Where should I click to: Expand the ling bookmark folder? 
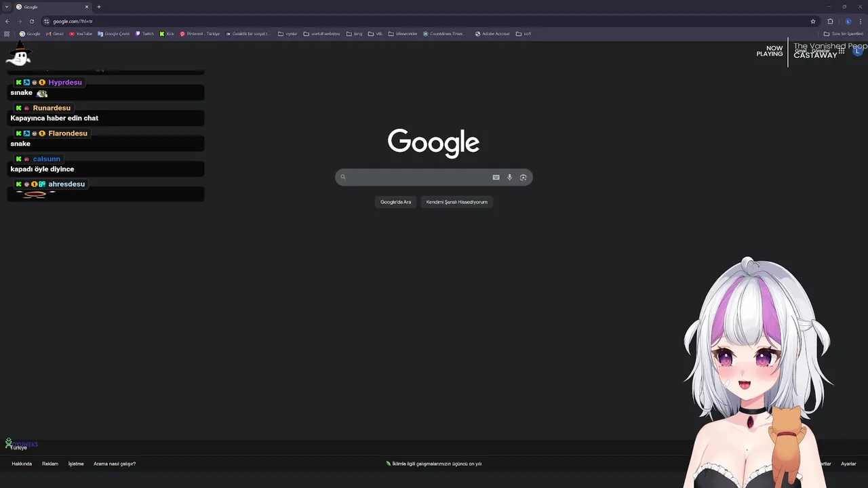pos(354,33)
